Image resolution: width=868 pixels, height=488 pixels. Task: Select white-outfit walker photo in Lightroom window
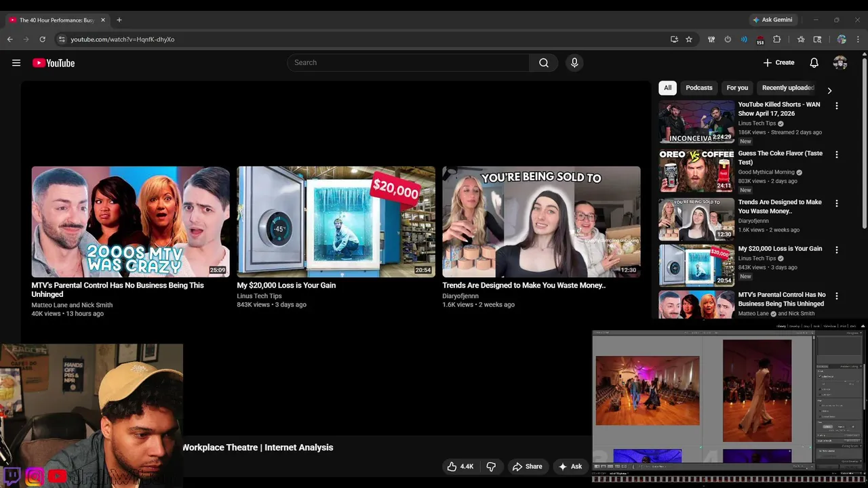(x=757, y=390)
